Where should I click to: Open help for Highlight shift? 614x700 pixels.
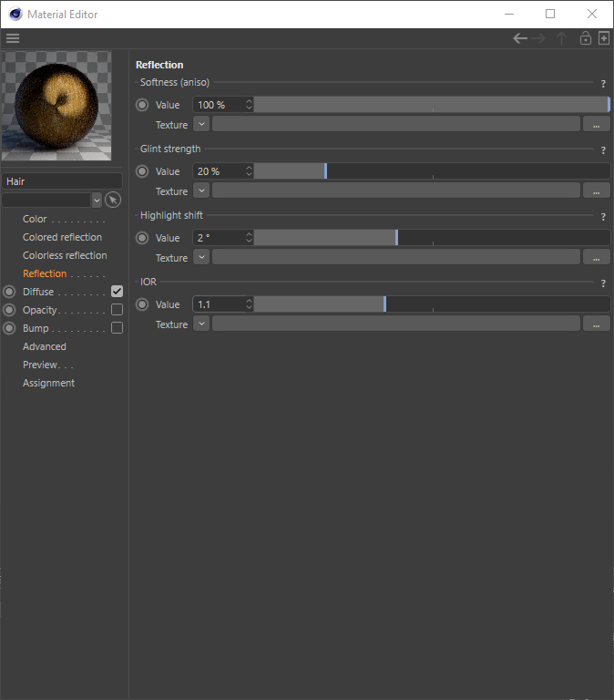[603, 217]
